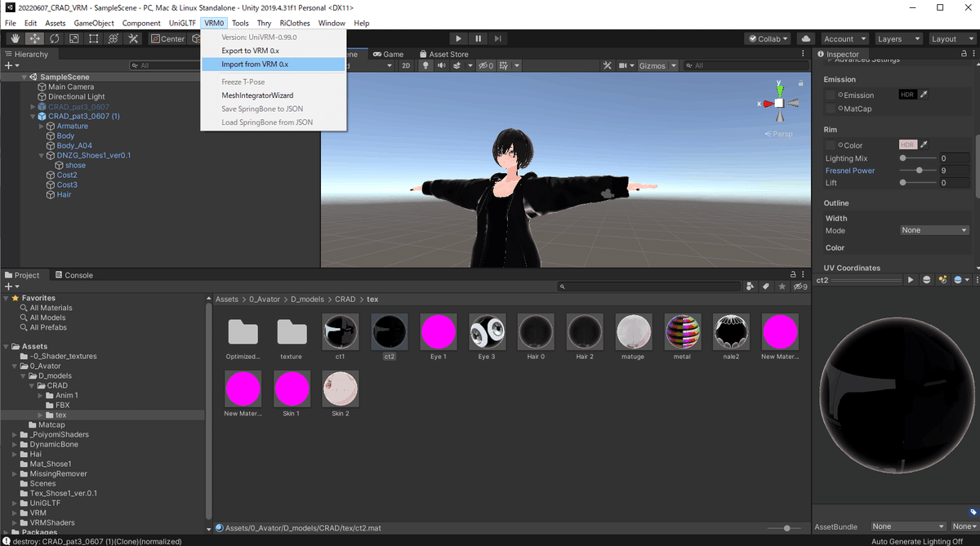Select the Move tool

[34, 38]
